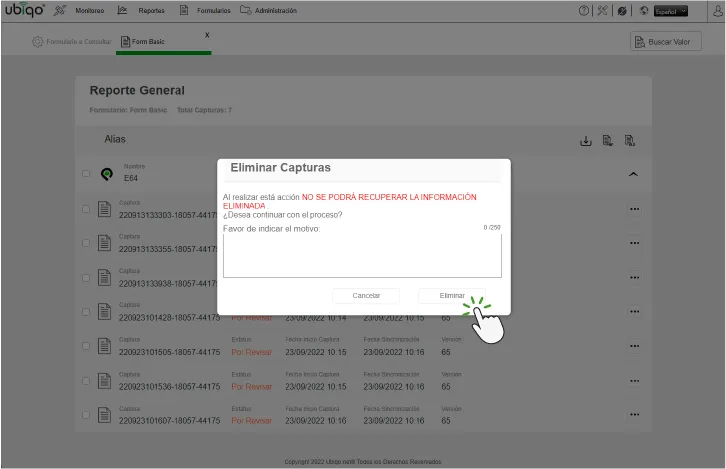Collapse the E64 group with chevron
The width and height of the screenshot is (726, 469).
click(x=633, y=174)
